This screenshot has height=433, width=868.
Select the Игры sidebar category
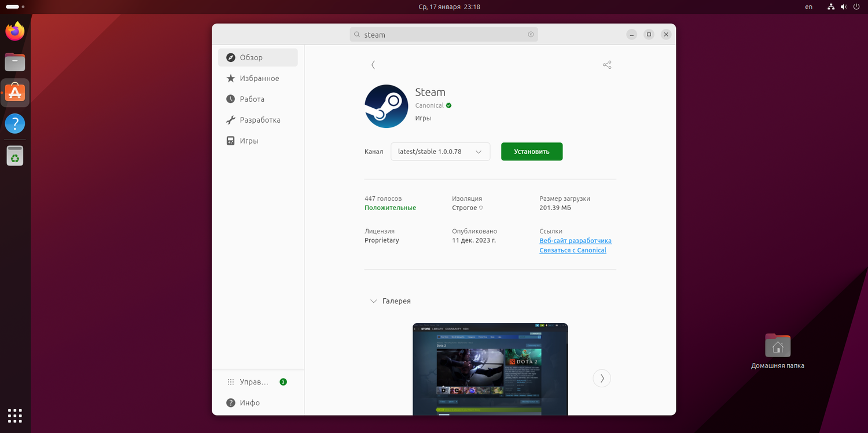click(258, 141)
